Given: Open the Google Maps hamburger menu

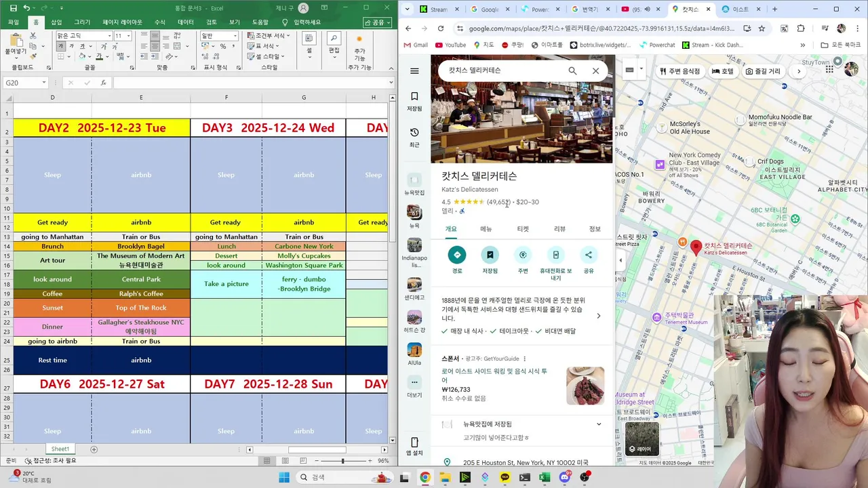Looking at the screenshot, I should click(x=414, y=70).
